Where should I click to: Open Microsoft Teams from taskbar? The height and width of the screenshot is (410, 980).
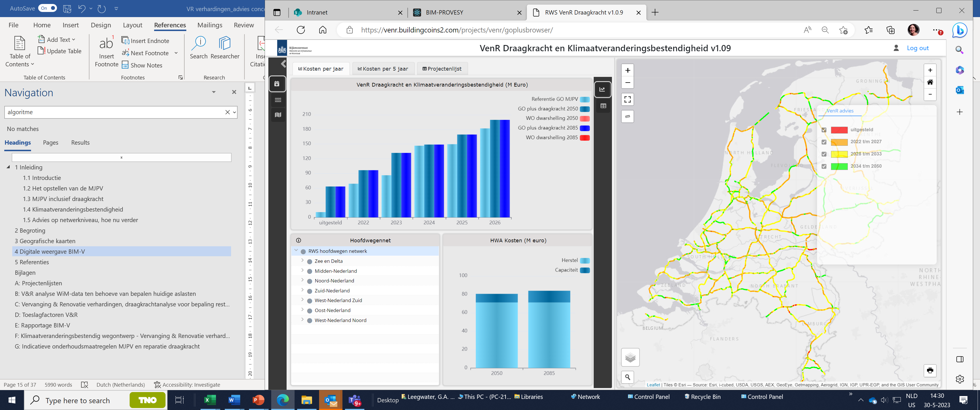355,400
